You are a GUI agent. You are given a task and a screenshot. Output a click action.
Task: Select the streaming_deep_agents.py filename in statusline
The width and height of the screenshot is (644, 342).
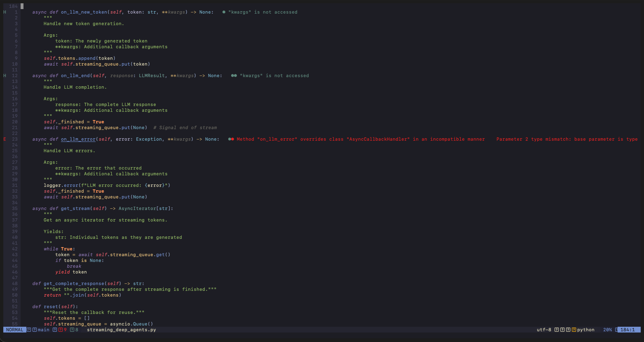pyautogui.click(x=121, y=330)
